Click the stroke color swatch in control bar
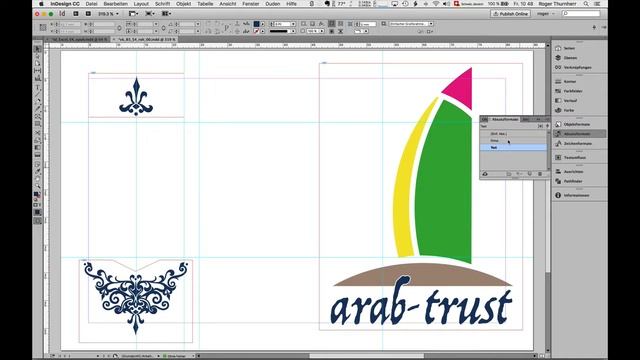640x360 pixels. coord(256,31)
